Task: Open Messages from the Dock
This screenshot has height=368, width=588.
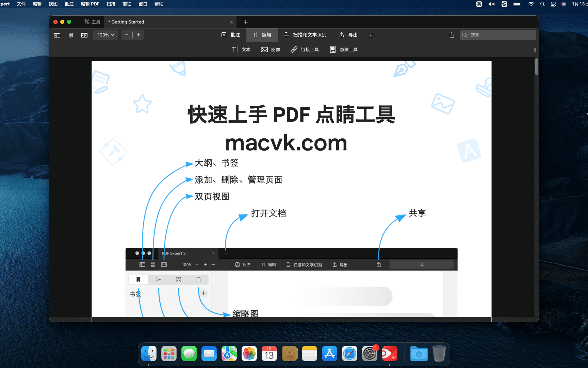Action: pyautogui.click(x=189, y=354)
